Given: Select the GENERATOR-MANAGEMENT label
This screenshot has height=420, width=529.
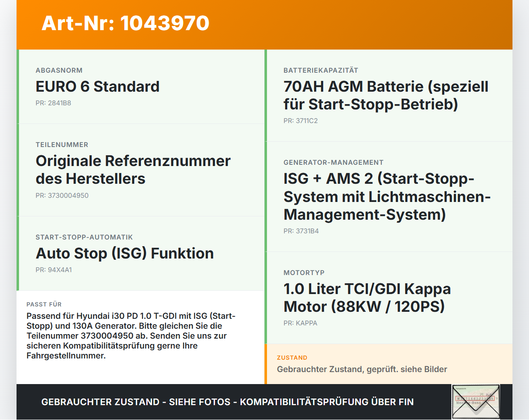Looking at the screenshot, I should (334, 162).
